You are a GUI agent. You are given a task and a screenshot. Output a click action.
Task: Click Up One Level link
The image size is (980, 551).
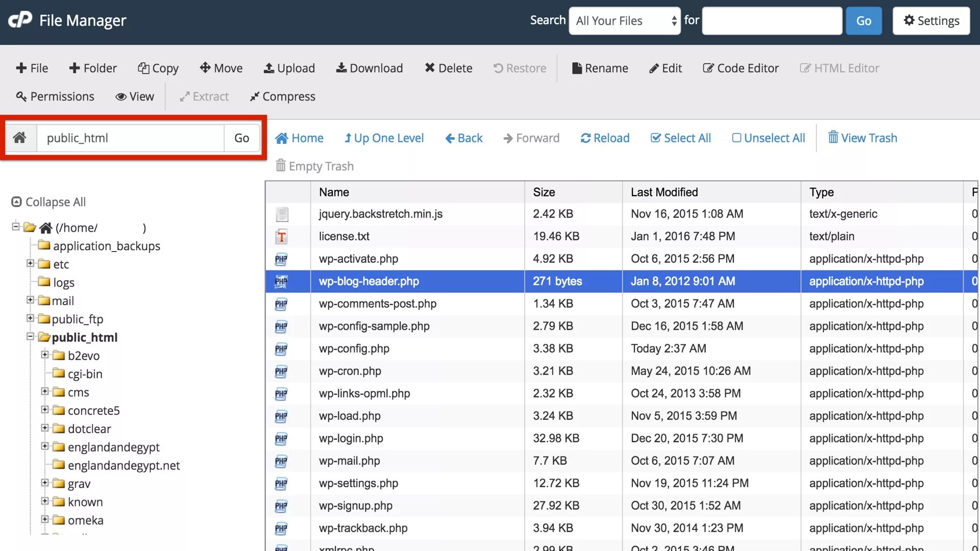[384, 138]
